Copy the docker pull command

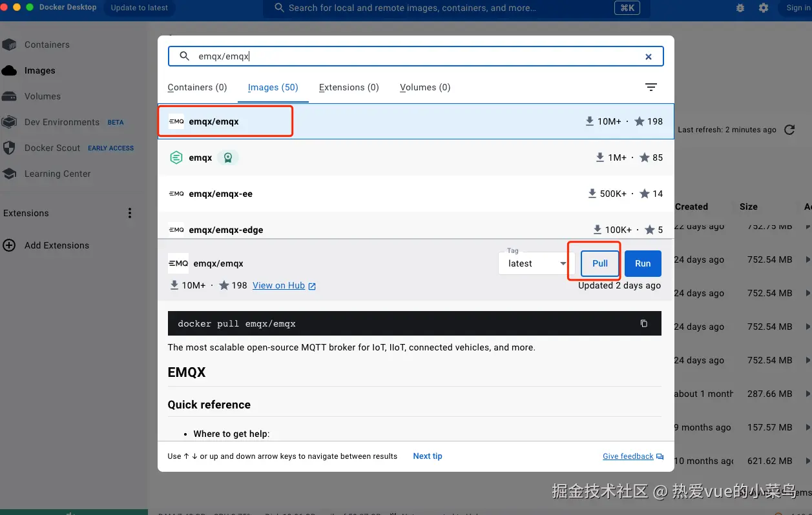click(x=643, y=323)
